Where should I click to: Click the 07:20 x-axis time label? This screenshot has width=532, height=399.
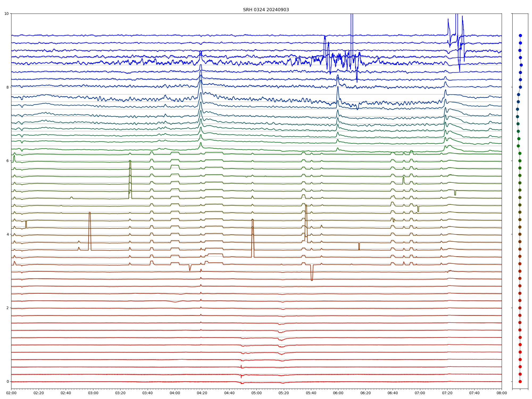tap(447, 393)
